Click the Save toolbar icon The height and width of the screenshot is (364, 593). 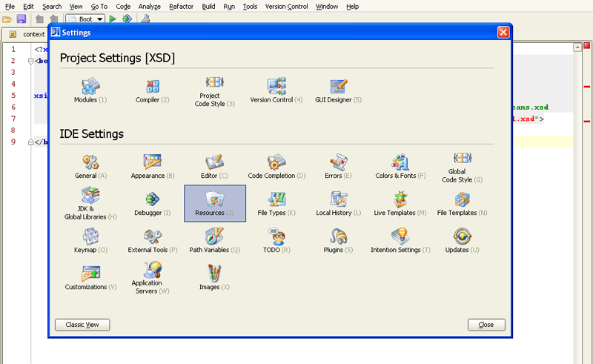[x=21, y=19]
